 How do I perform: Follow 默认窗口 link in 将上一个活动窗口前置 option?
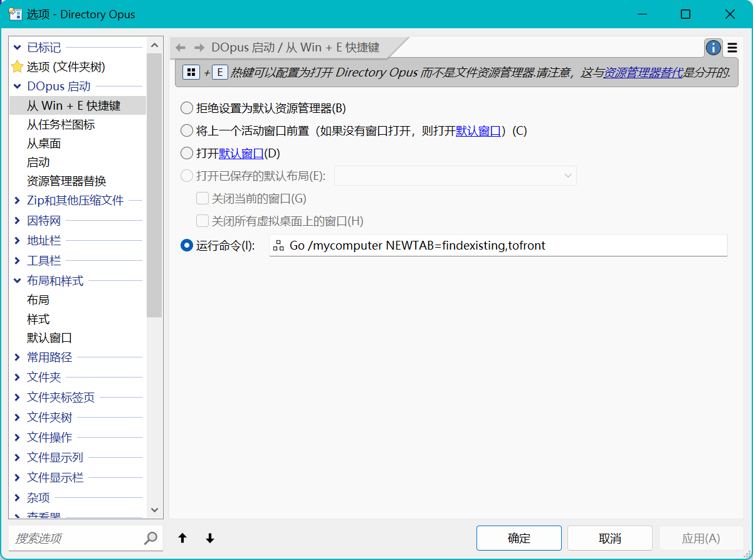[x=478, y=130]
